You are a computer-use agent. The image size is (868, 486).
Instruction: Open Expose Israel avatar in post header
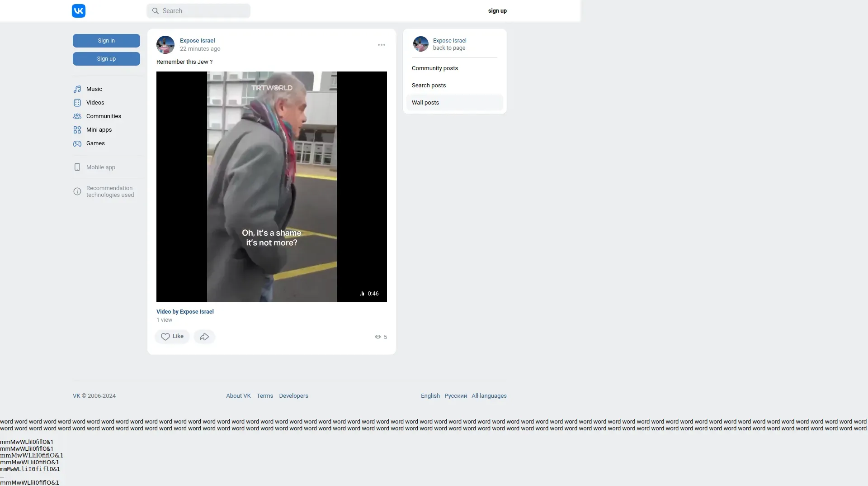(165, 45)
